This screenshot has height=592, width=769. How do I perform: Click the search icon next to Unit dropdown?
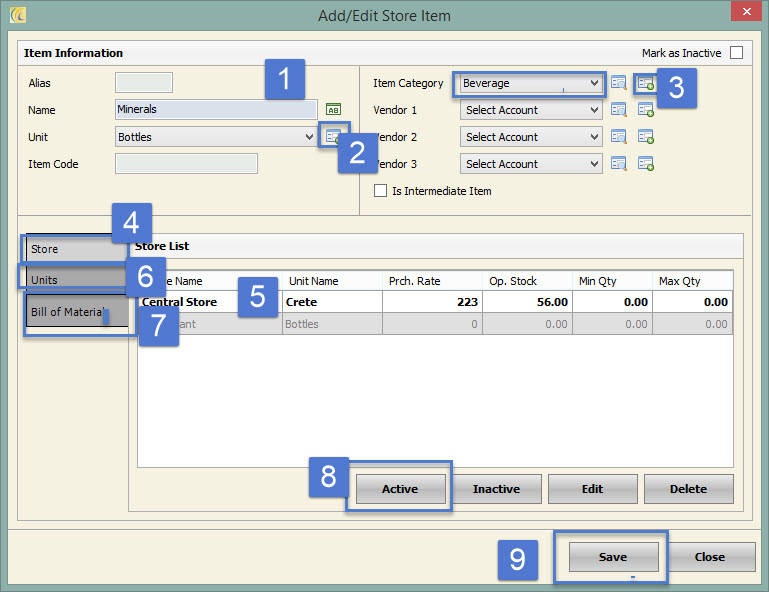click(x=332, y=136)
